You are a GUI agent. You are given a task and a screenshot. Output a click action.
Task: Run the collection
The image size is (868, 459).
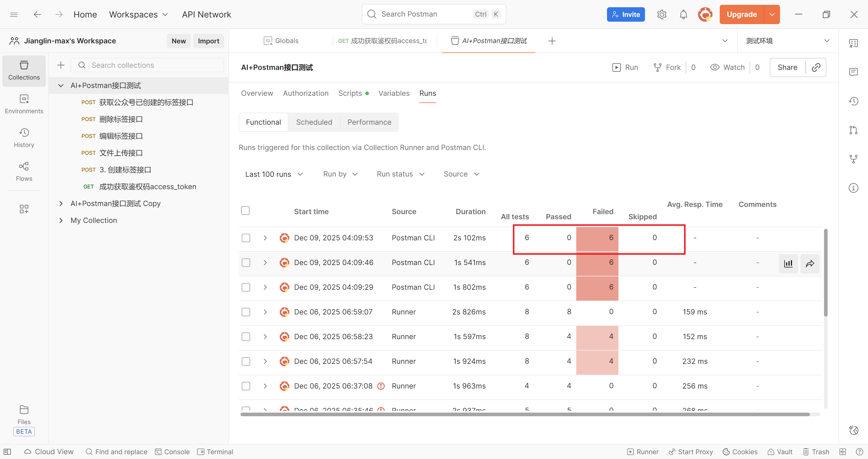coord(625,67)
